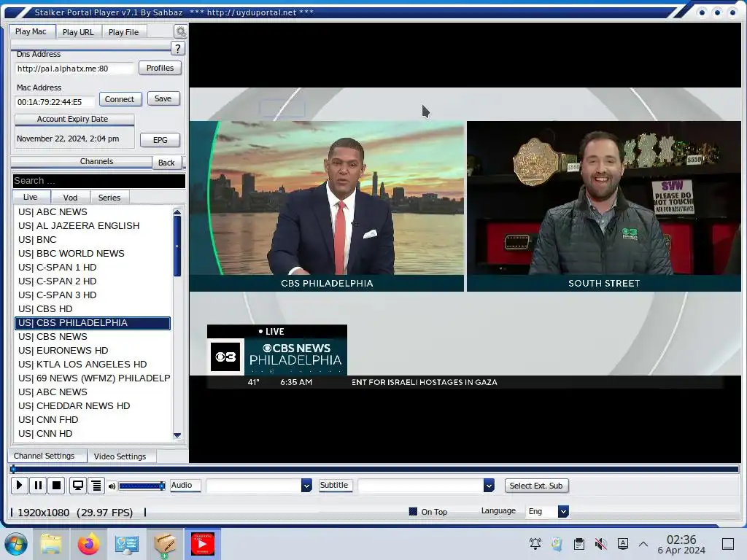Select US| C-SPAN 2 HD channel
The width and height of the screenshot is (747, 560).
tap(93, 281)
